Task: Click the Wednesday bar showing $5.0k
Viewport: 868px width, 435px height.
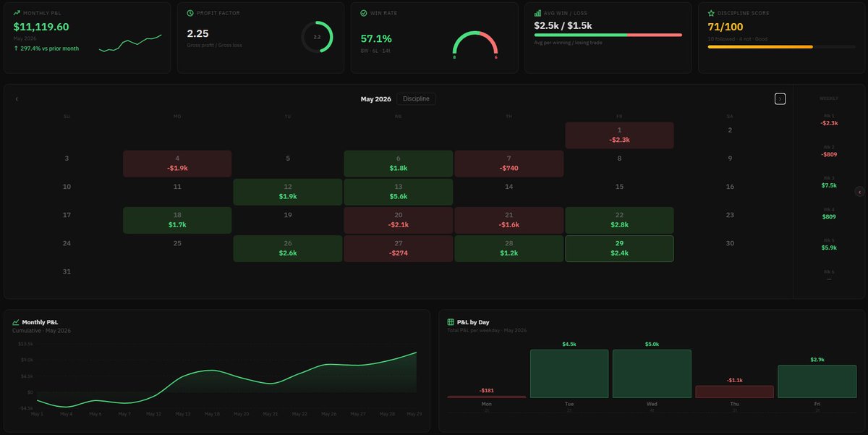Action: (652, 373)
